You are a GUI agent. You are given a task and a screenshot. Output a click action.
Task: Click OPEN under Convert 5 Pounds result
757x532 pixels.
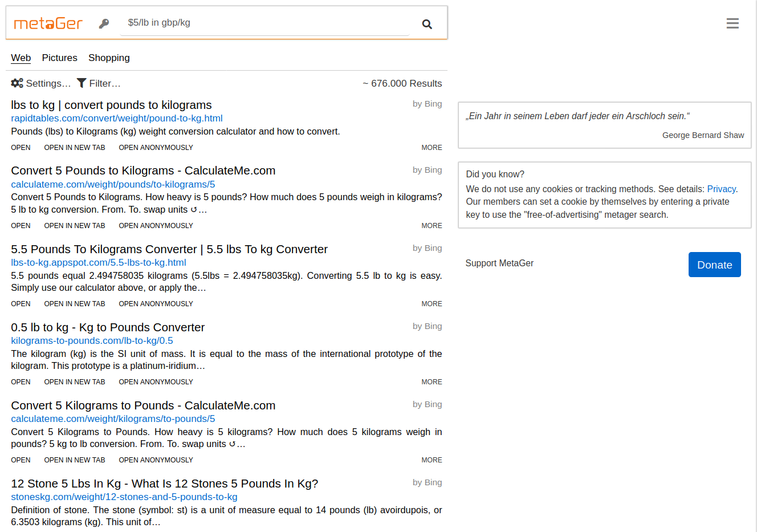pos(21,226)
